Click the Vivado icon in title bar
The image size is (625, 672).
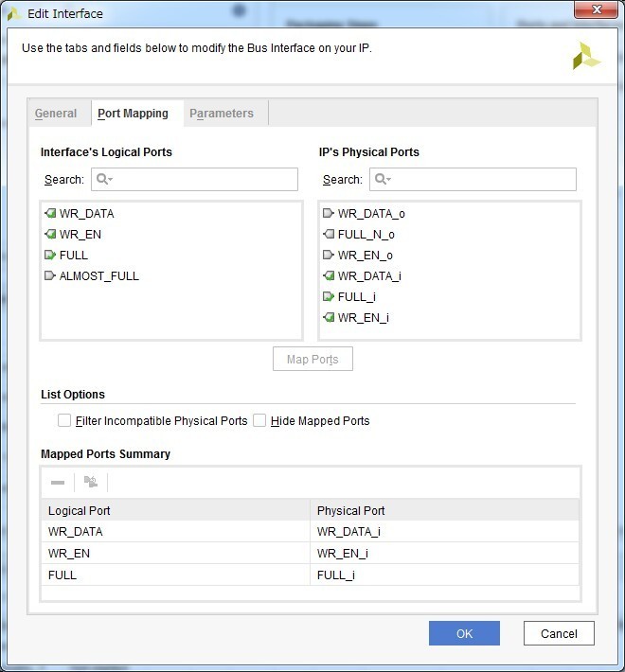click(x=13, y=13)
